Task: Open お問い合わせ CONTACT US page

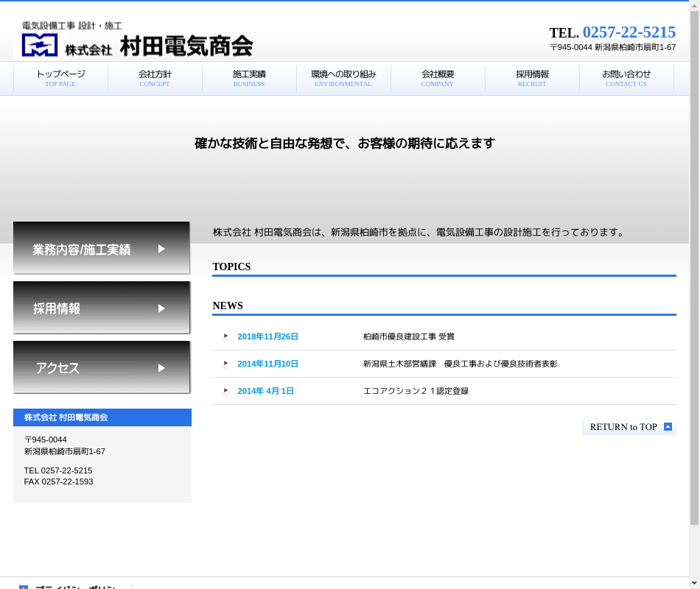Action: (x=626, y=78)
